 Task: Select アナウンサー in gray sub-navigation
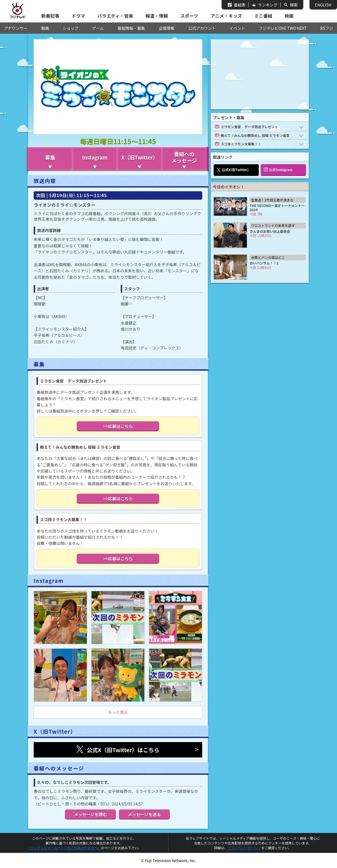point(15,28)
